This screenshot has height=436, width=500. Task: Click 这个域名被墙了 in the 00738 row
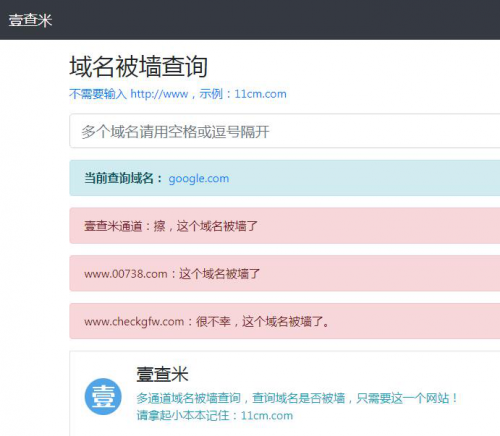coord(219,274)
